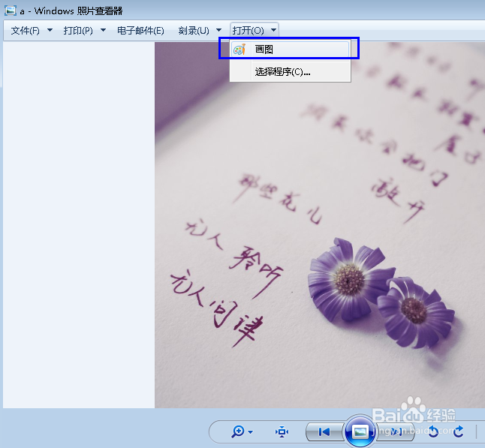This screenshot has width=485, height=448.
Task: Choose 画图 from the open menu
Action: [x=290, y=50]
